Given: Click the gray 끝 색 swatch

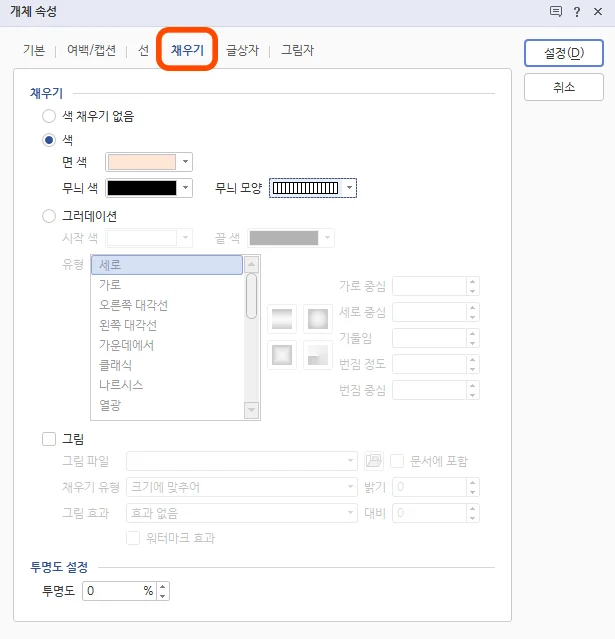Looking at the screenshot, I should [x=284, y=238].
